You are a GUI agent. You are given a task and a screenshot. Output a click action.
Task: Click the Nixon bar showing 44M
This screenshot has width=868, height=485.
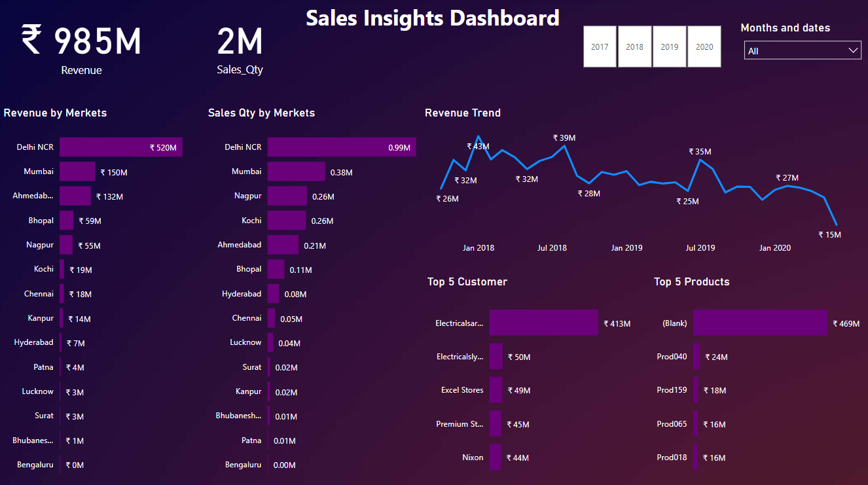496,457
